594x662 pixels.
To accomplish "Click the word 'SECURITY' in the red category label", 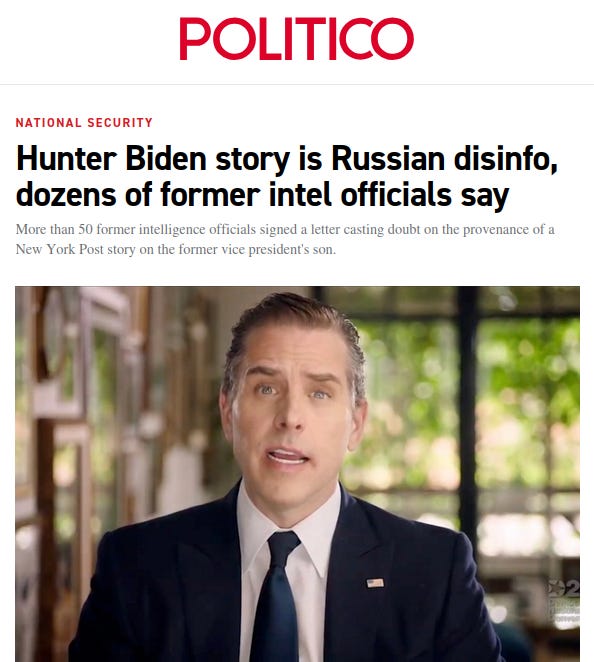I will pos(120,123).
